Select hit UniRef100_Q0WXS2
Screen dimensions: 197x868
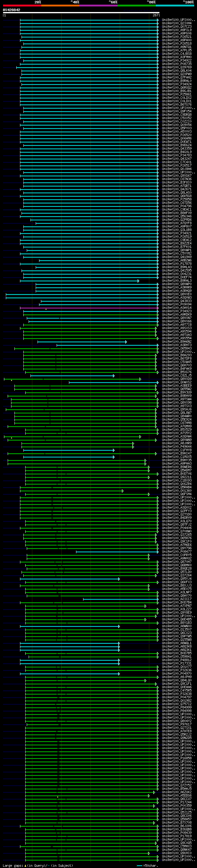click(x=177, y=382)
